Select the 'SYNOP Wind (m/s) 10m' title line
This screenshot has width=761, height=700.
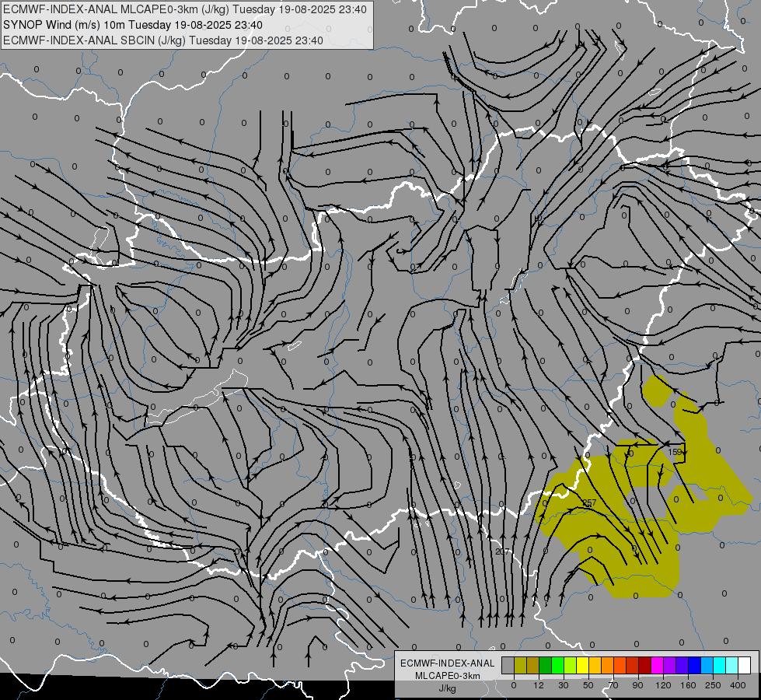point(133,25)
